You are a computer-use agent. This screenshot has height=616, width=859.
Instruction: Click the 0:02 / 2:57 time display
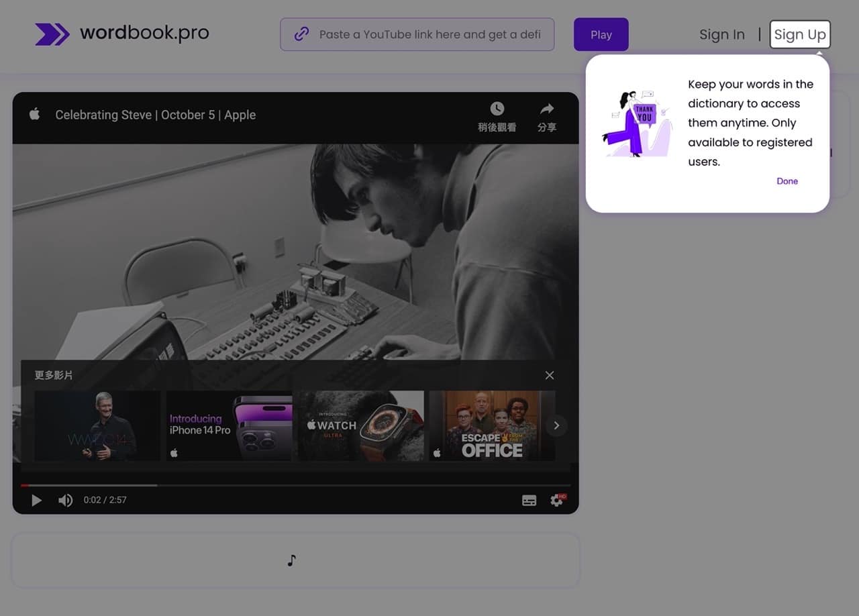tap(105, 500)
